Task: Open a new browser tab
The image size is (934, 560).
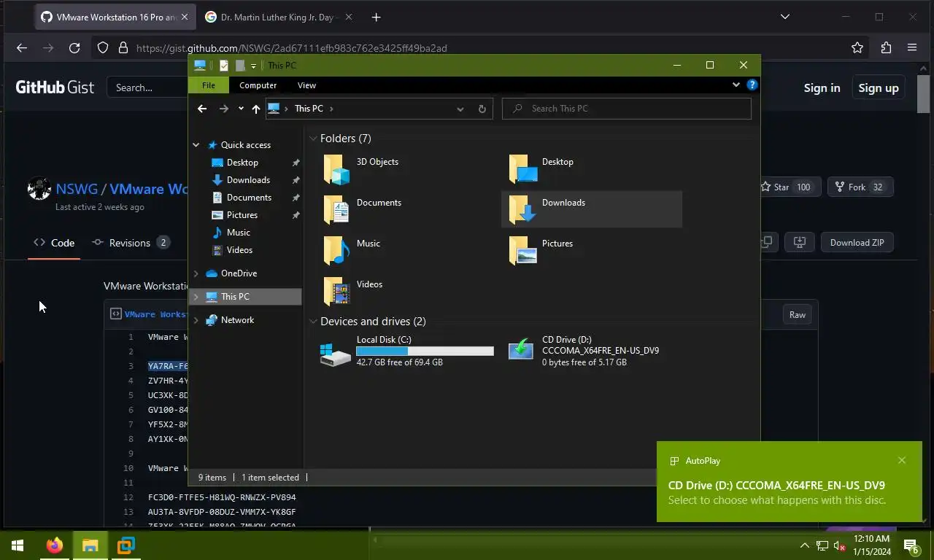Action: 376,17
